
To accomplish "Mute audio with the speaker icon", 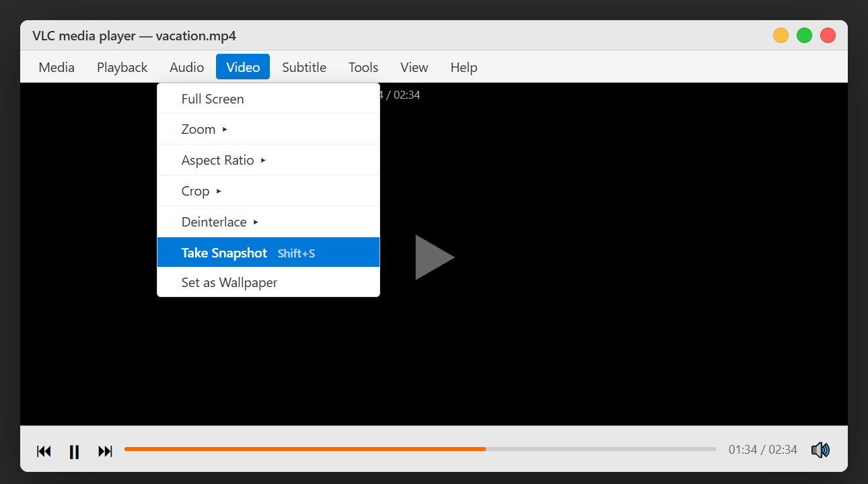I will coord(820,450).
